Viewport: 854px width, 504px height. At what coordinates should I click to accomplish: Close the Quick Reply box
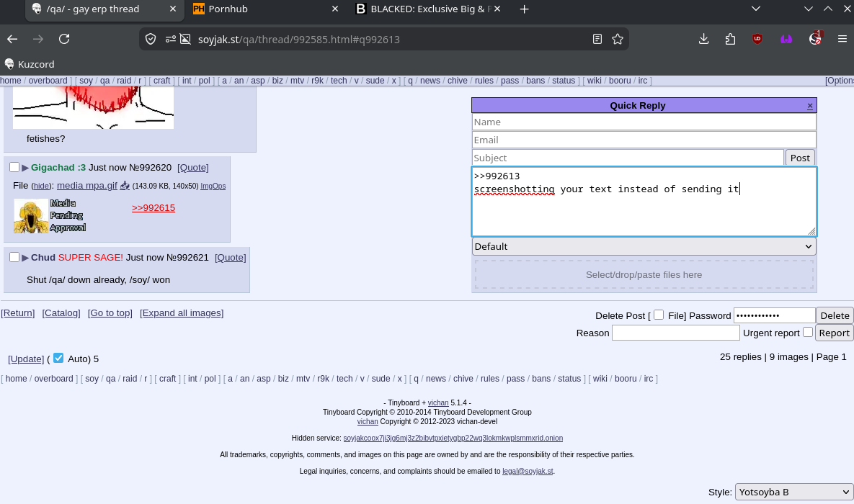tap(810, 106)
